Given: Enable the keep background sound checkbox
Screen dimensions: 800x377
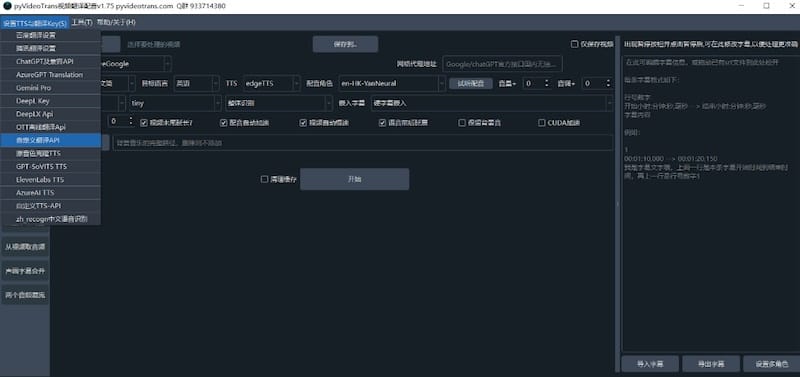Looking at the screenshot, I should 462,123.
